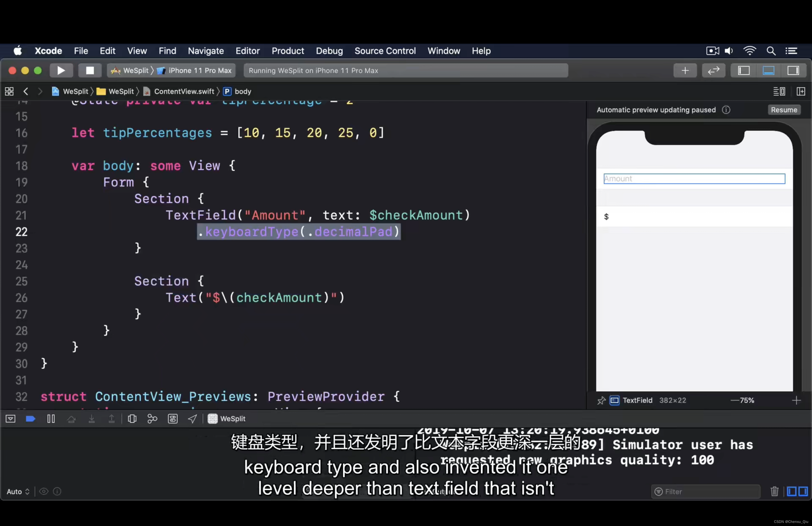Click the Resume preview button
This screenshot has height=526, width=812.
point(784,110)
